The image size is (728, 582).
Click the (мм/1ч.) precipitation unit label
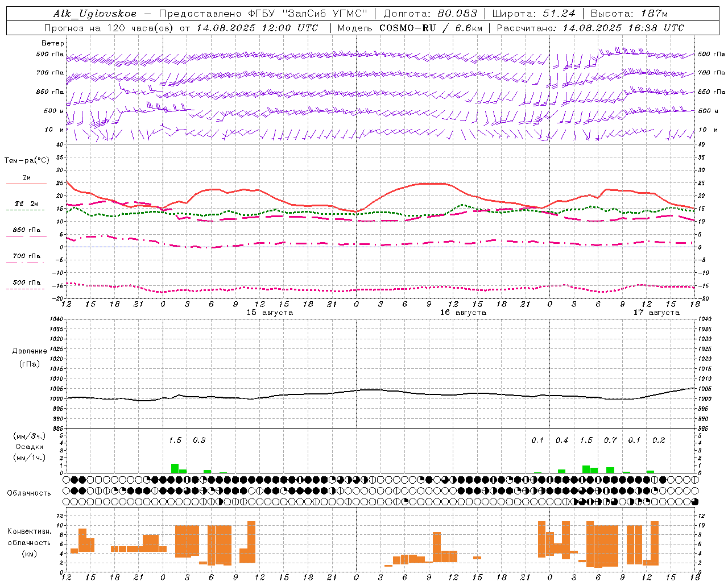(x=30, y=458)
